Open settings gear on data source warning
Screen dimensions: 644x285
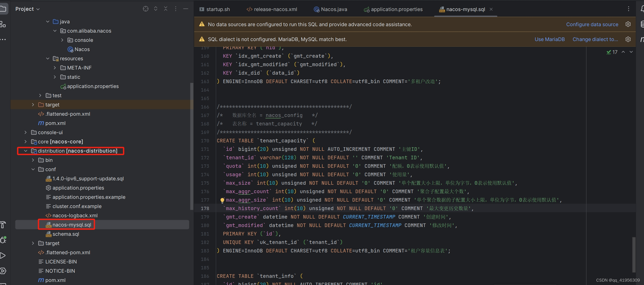(628, 24)
